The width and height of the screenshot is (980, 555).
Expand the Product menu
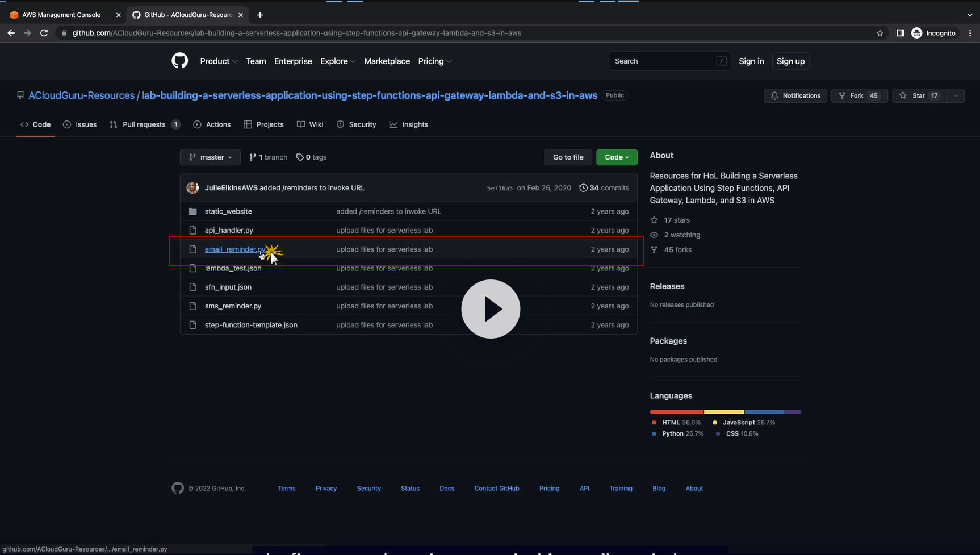[219, 61]
